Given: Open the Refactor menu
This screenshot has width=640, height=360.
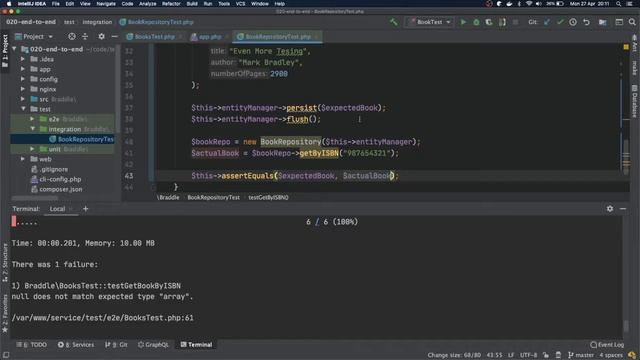Looking at the screenshot, I should pos(171,4).
